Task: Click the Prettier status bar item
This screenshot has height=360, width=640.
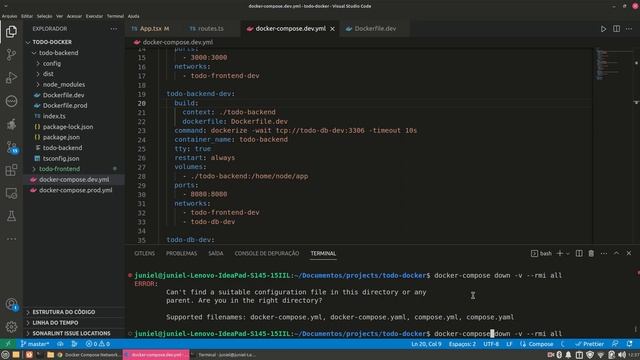Action: [x=589, y=344]
